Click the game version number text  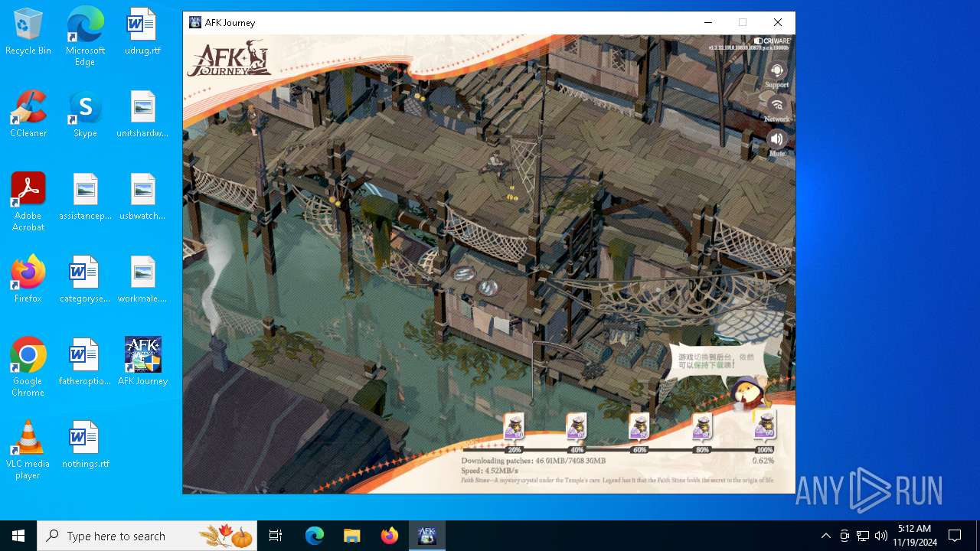pyautogui.click(x=749, y=48)
